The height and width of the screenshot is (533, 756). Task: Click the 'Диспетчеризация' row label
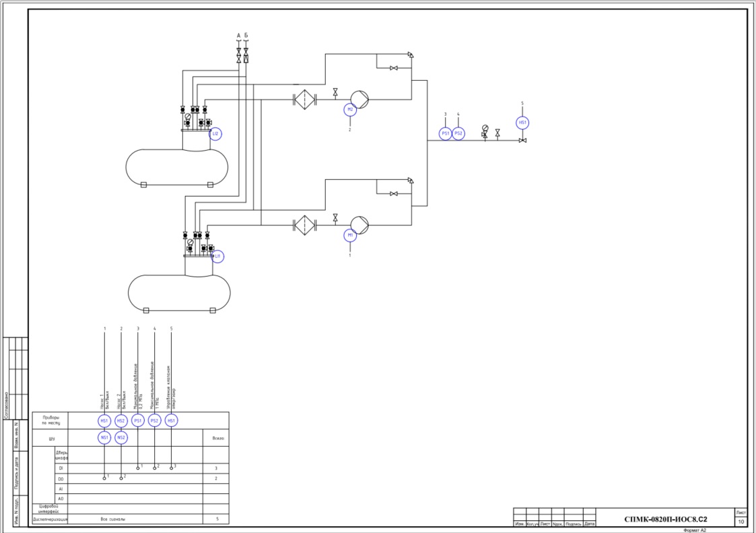click(x=50, y=520)
